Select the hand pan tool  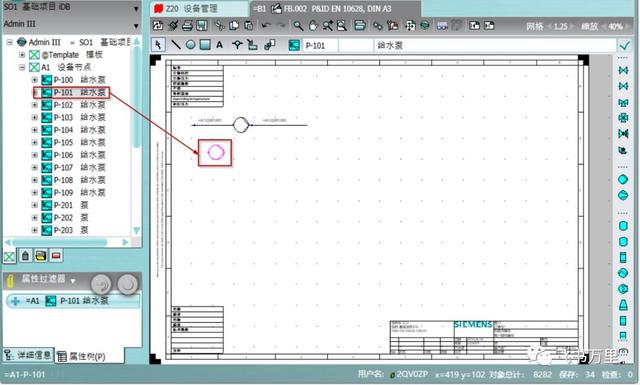pos(313,26)
